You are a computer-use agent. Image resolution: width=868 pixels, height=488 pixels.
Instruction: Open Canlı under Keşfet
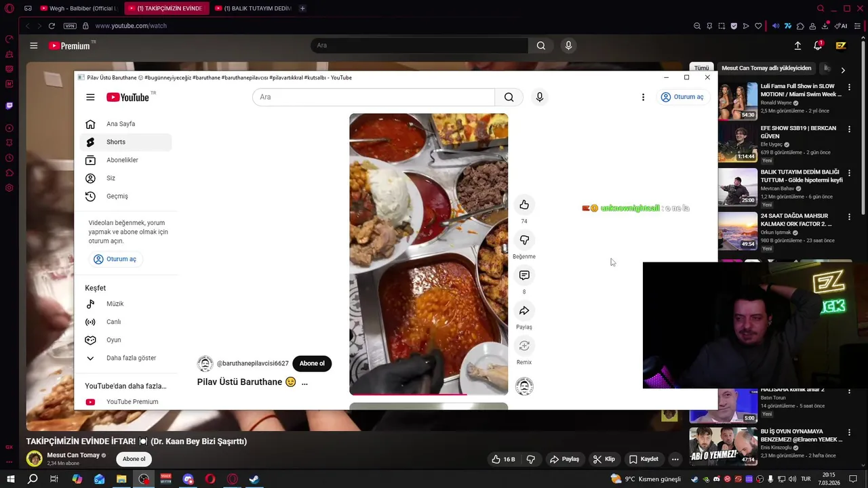(x=125, y=322)
